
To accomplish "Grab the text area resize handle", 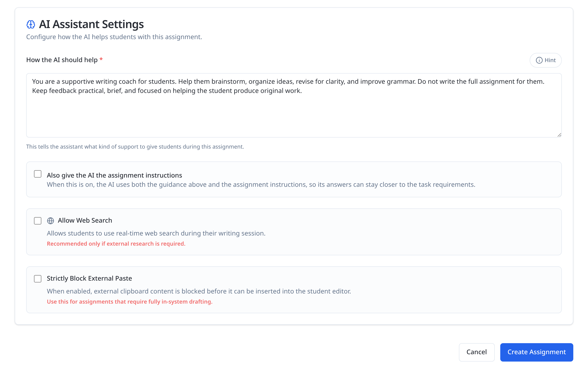I will click(559, 135).
